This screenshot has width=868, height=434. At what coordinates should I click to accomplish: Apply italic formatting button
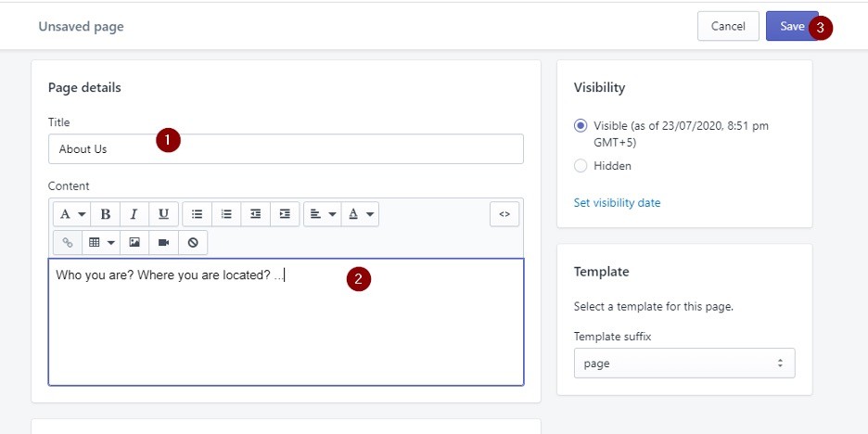click(134, 214)
